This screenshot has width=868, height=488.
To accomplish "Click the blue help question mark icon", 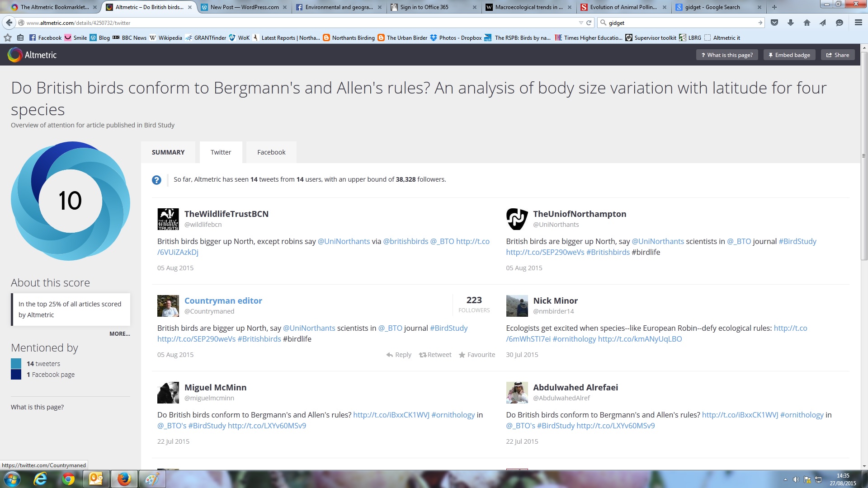I will (x=156, y=180).
